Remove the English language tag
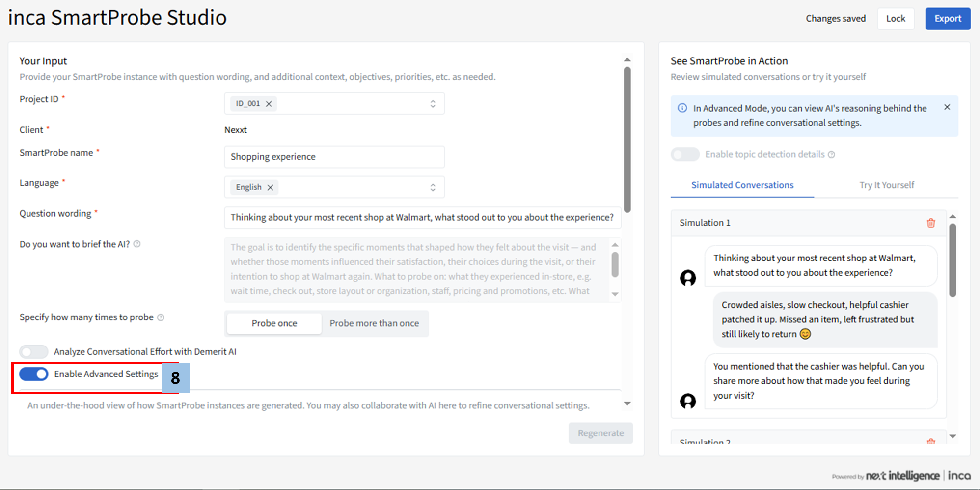 [270, 187]
